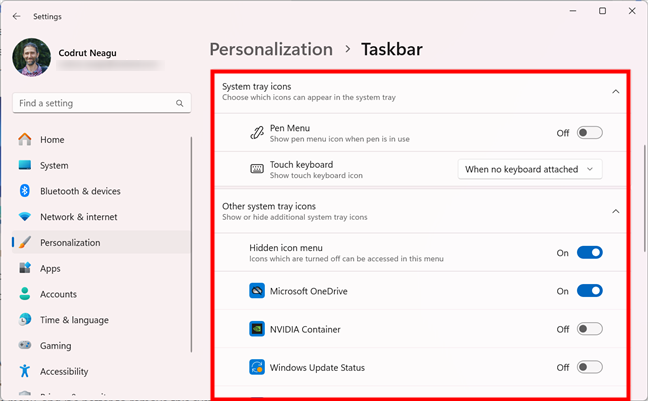Click the Bluetooth icon in sidebar
648x401 pixels.
[x=25, y=191]
